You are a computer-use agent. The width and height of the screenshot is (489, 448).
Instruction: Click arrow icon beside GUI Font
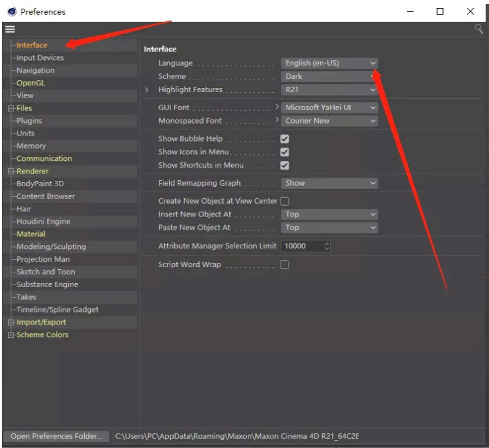[277, 107]
